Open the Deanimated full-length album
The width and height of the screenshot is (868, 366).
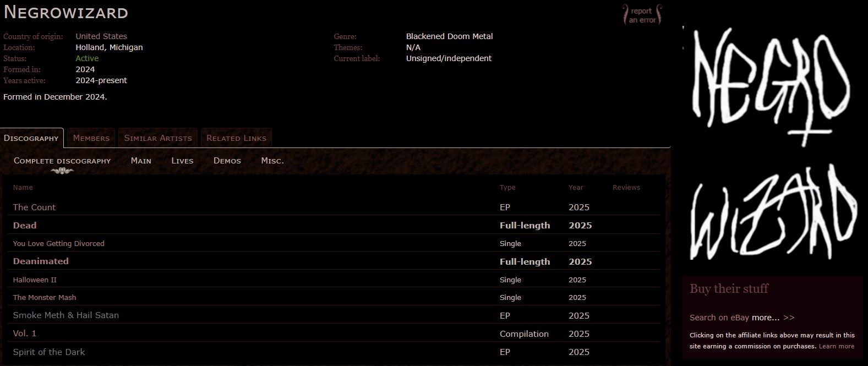[41, 261]
